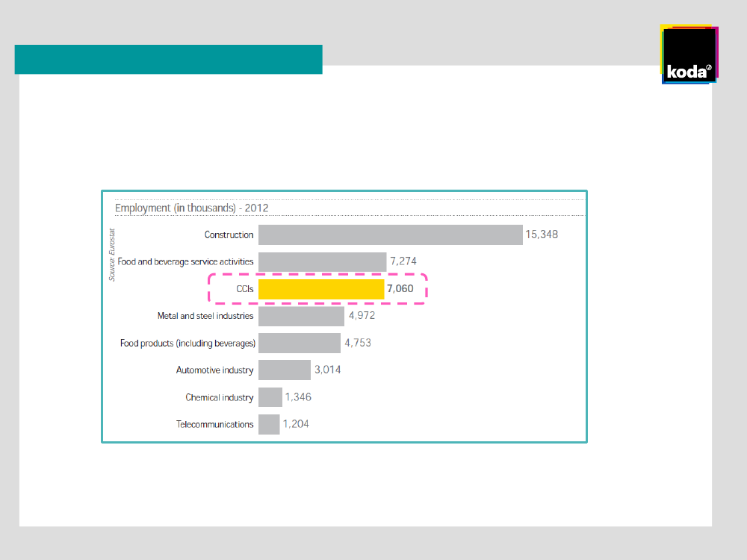Image resolution: width=747 pixels, height=560 pixels.
Task: Select the Chemical industry bar
Action: pos(270,397)
